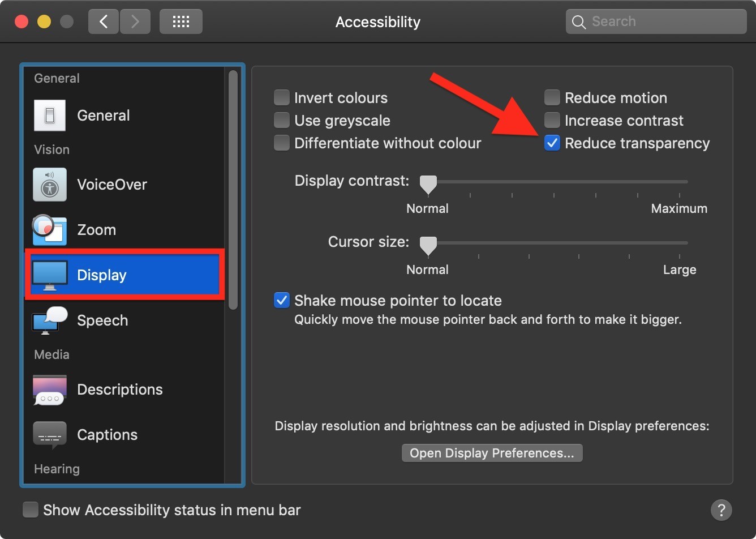Image resolution: width=756 pixels, height=539 pixels.
Task: Show all preferences grid button
Action: (x=181, y=22)
